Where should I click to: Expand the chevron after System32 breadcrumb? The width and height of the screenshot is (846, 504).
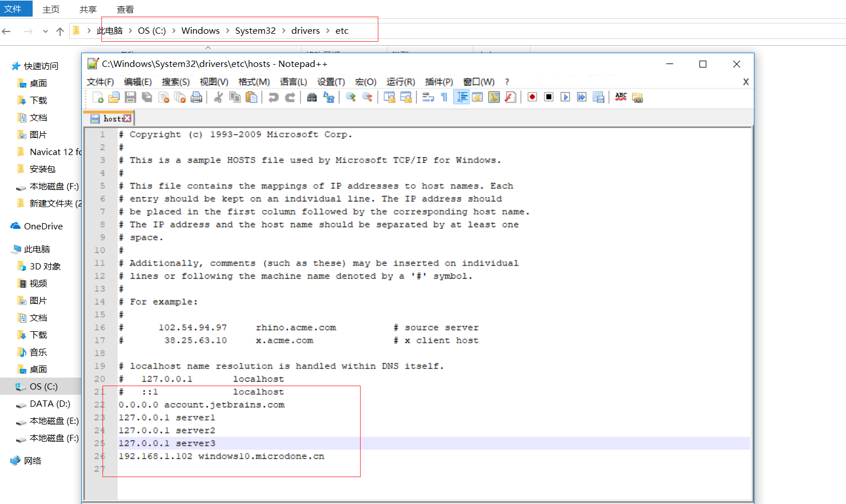(284, 30)
